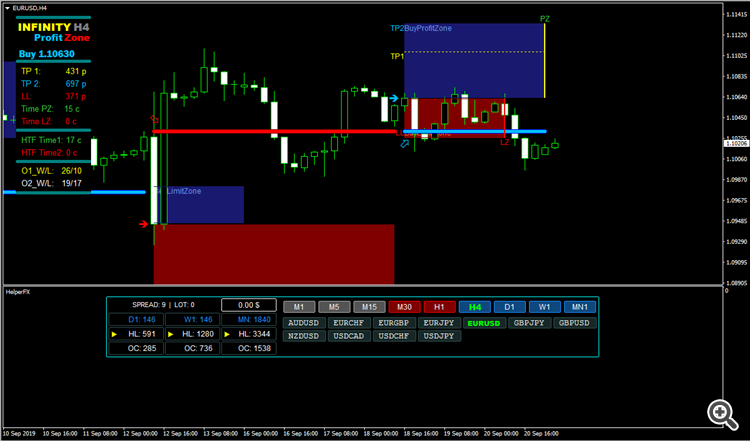This screenshot has height=441, width=750.
Task: Click the OC: 285 cell
Action: click(136, 348)
